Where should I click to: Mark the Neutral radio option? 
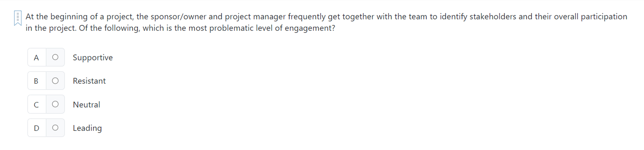55,104
